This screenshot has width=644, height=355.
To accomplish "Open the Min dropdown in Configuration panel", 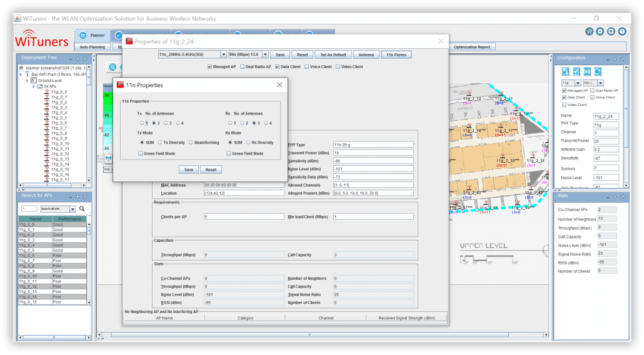I will (600, 83).
